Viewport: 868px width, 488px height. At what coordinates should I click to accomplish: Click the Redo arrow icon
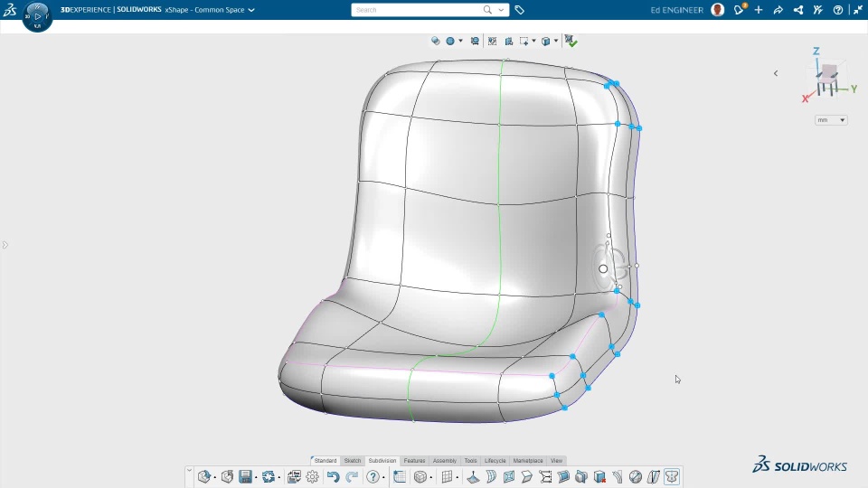[352, 477]
